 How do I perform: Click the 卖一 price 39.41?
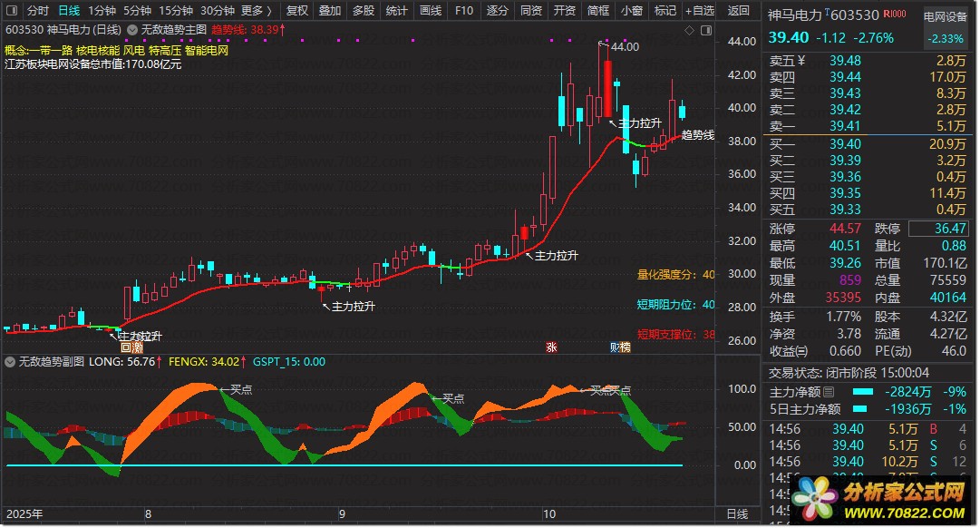coord(845,126)
